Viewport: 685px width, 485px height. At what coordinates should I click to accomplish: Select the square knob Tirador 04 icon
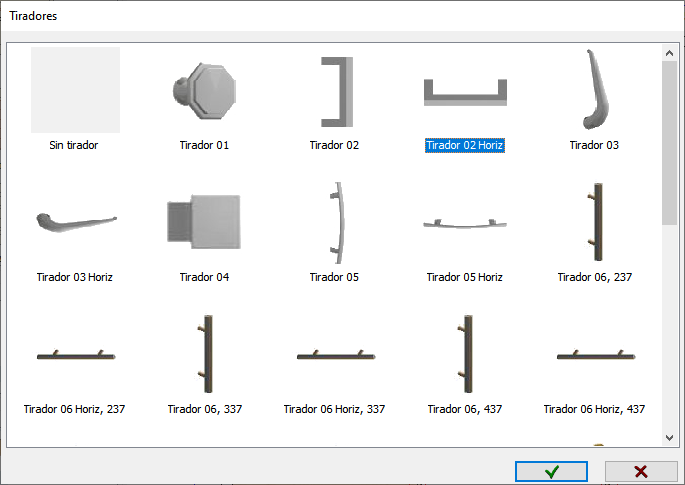point(204,222)
